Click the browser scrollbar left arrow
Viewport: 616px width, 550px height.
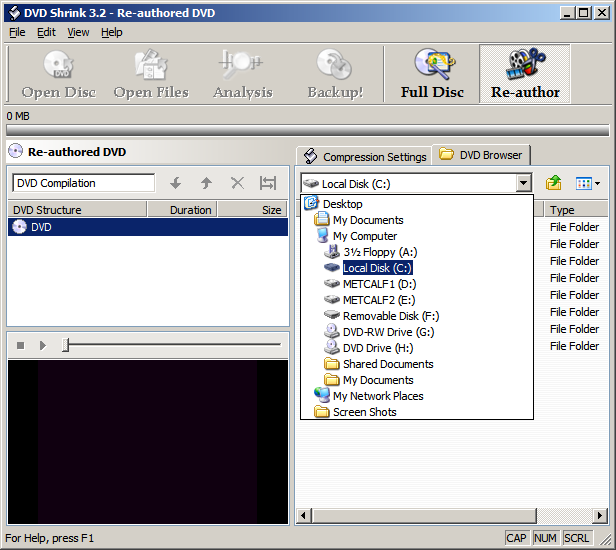point(303,515)
